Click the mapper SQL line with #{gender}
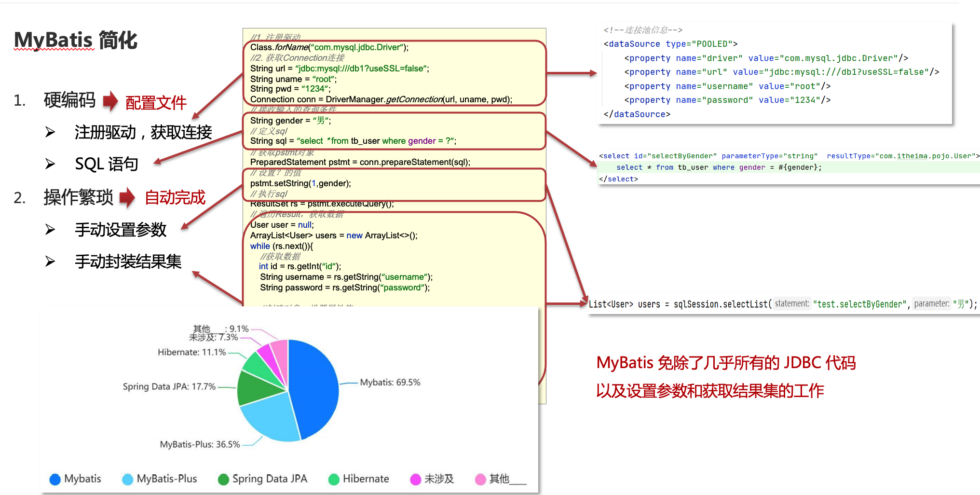The image size is (980, 495). pos(719,167)
